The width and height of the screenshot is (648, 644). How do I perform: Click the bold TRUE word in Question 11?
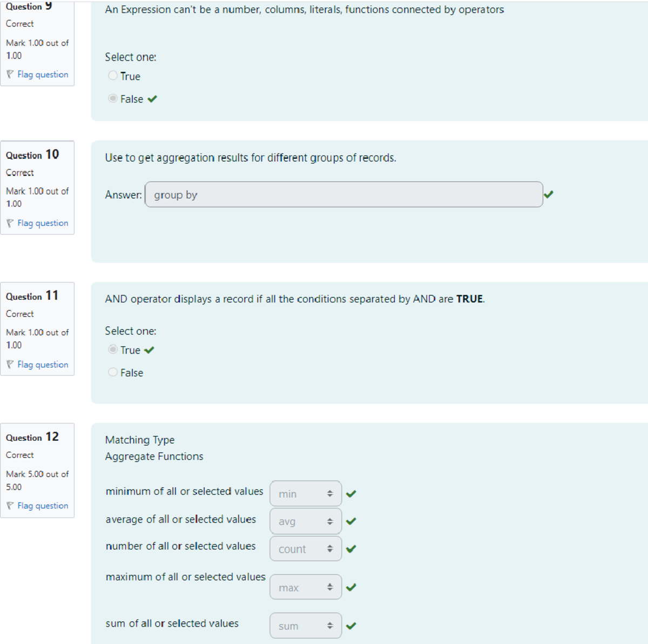pos(469,299)
